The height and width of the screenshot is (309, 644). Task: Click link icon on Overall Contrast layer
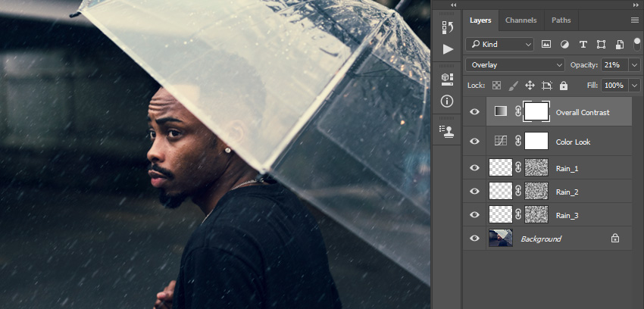(x=518, y=111)
